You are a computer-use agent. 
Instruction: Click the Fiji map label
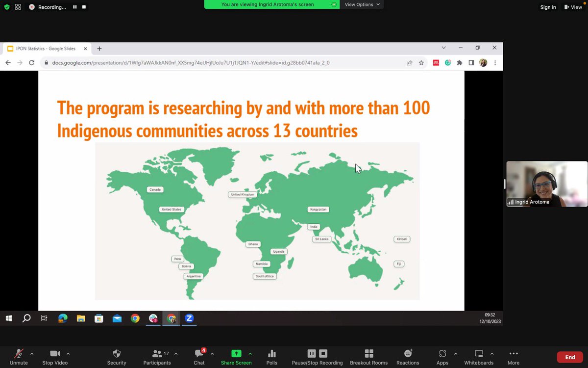(x=399, y=264)
